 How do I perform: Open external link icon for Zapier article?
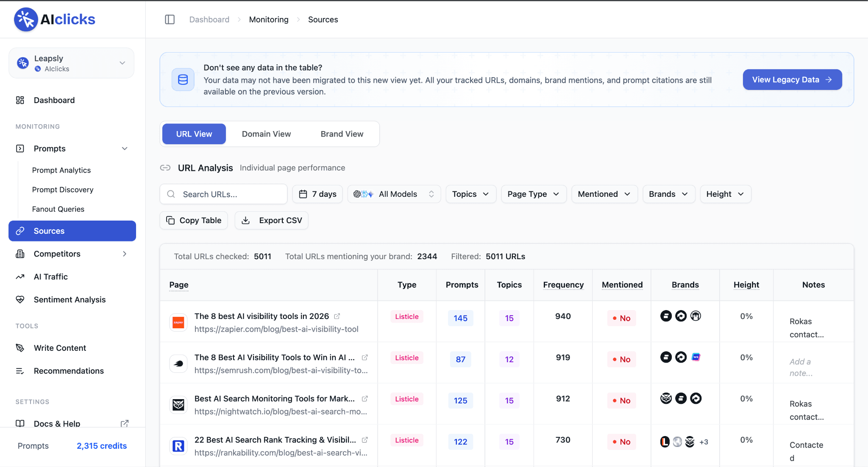(337, 316)
